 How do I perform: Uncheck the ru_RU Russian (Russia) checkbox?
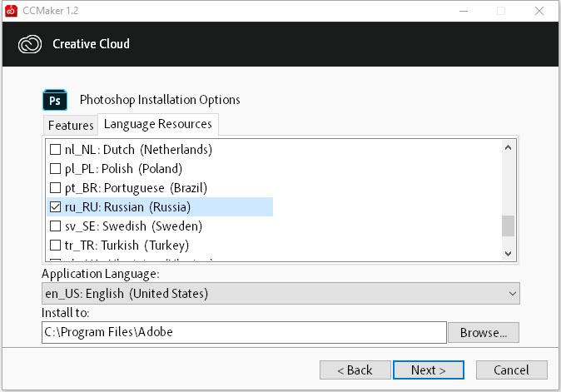pyautogui.click(x=55, y=206)
